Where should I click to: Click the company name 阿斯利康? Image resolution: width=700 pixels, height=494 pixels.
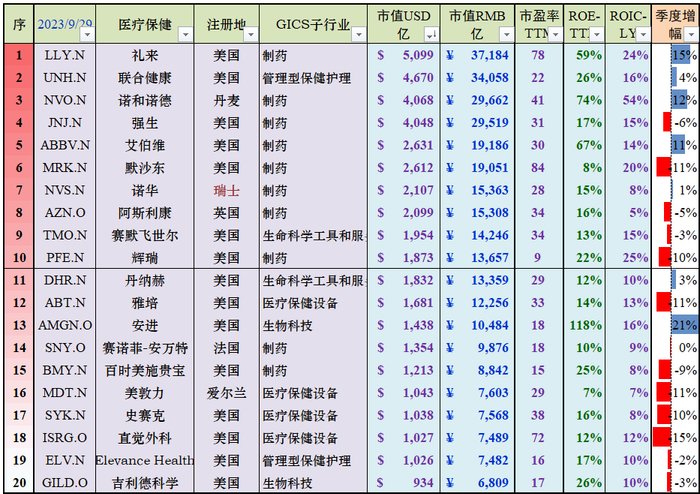(x=145, y=213)
